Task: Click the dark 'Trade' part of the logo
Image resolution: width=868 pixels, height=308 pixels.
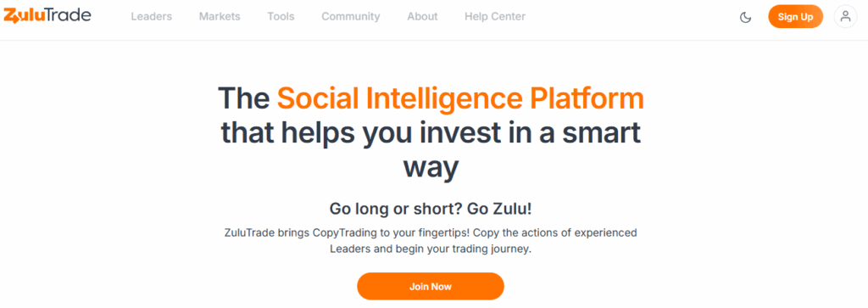Action: tap(69, 15)
